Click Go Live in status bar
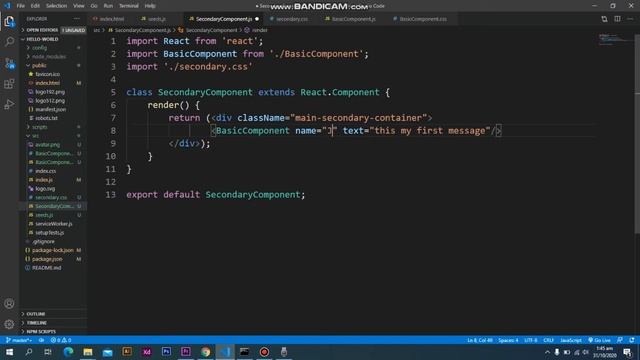Image resolution: width=640 pixels, height=360 pixels. point(599,340)
